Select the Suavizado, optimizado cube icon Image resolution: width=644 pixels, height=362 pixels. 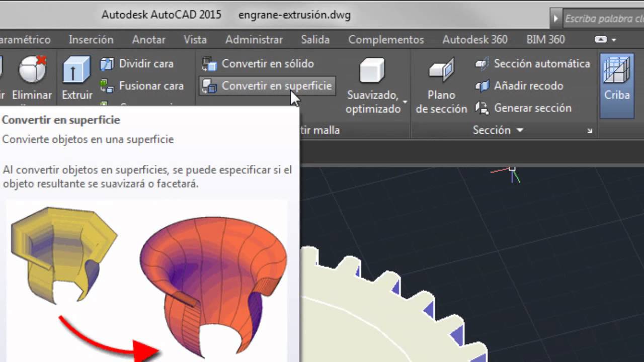[x=372, y=70]
